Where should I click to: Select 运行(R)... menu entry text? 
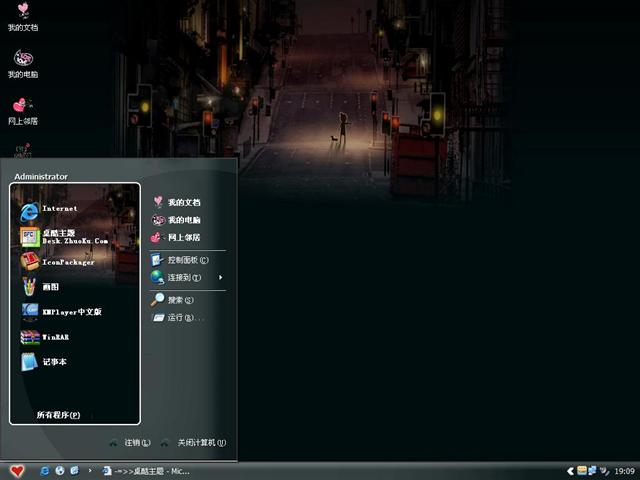[x=184, y=318]
